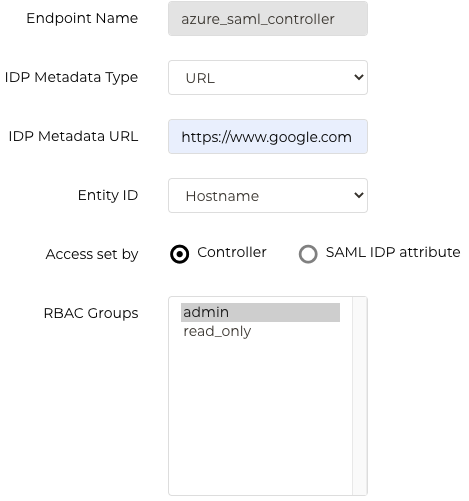Click the Hostname value in Entity ID
Image resolution: width=469 pixels, height=501 pixels.
(x=222, y=196)
